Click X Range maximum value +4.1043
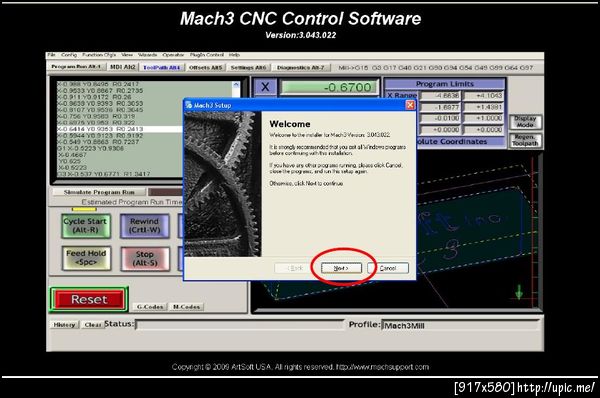Screen dimensions: 600x398 coord(484,96)
